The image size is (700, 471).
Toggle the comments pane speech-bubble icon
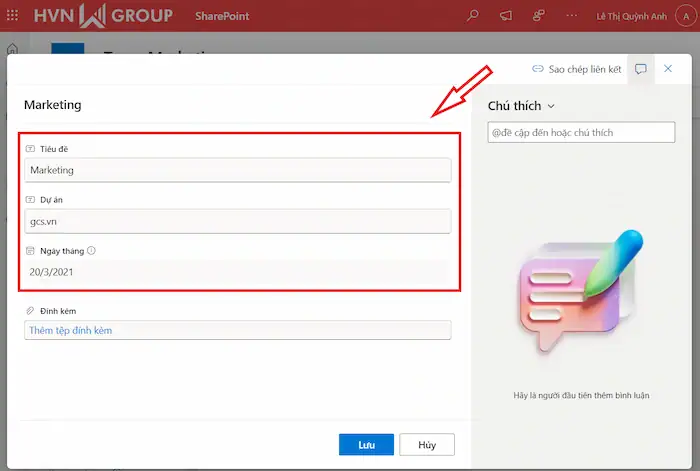(x=641, y=69)
